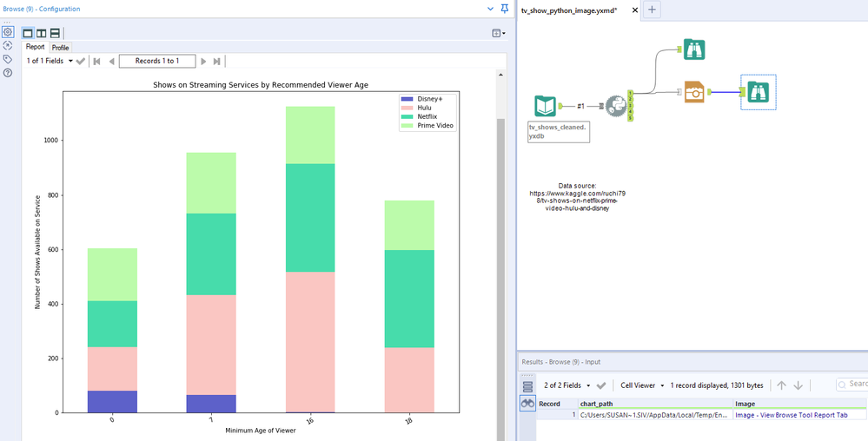Click up arrow in Results toolbar

(781, 385)
